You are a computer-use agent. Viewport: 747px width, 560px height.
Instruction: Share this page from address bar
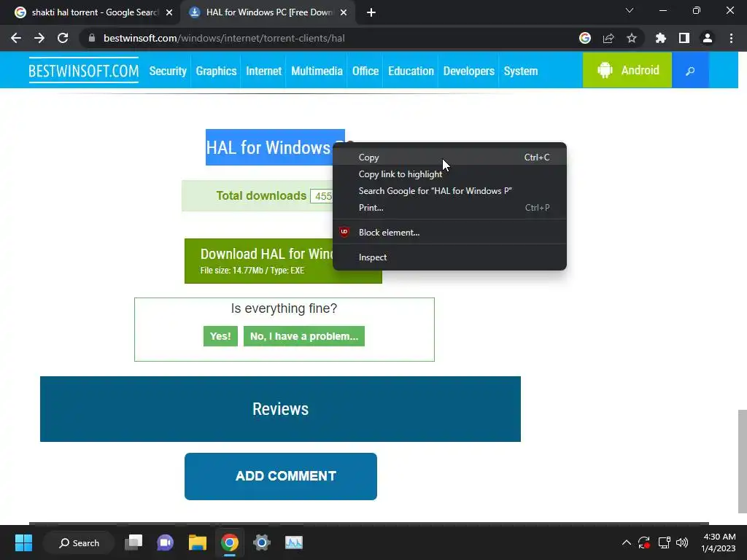click(x=608, y=38)
